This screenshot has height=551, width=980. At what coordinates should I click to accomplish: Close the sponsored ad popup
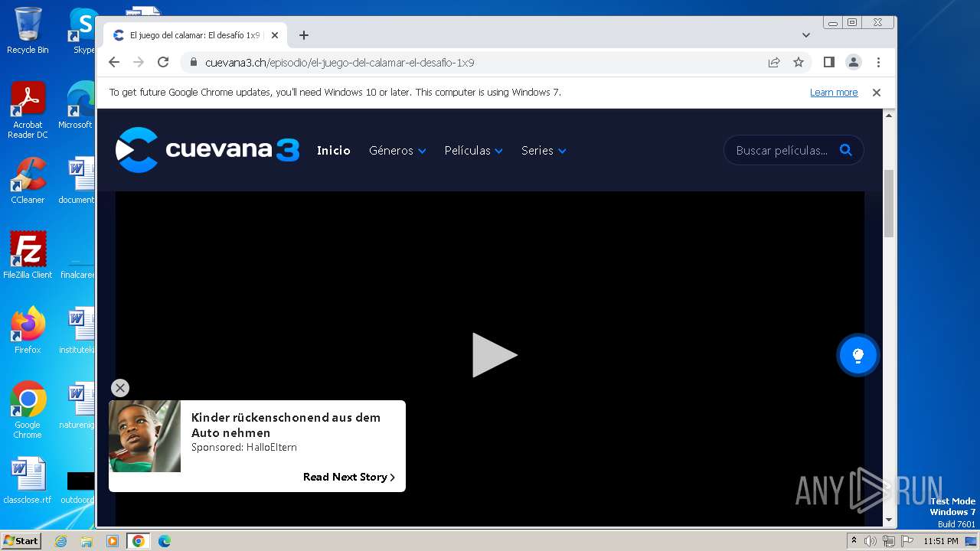pyautogui.click(x=120, y=388)
